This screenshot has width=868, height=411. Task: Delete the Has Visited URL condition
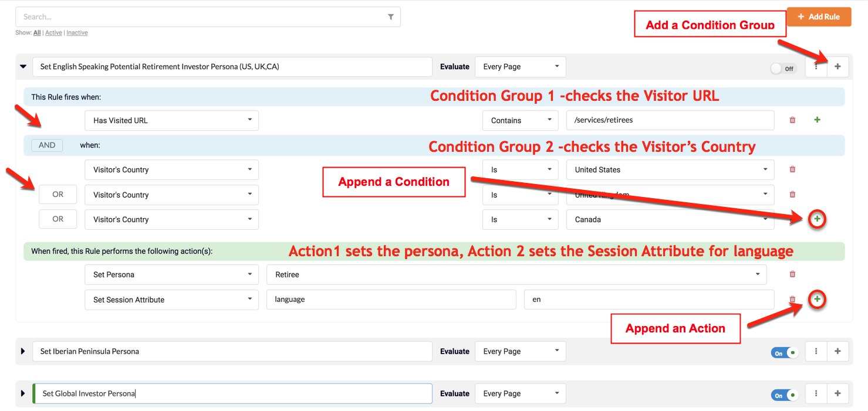click(x=792, y=120)
